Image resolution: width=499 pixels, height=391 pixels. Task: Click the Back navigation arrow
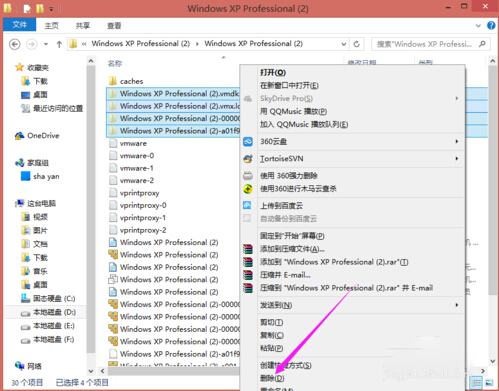click(15, 44)
